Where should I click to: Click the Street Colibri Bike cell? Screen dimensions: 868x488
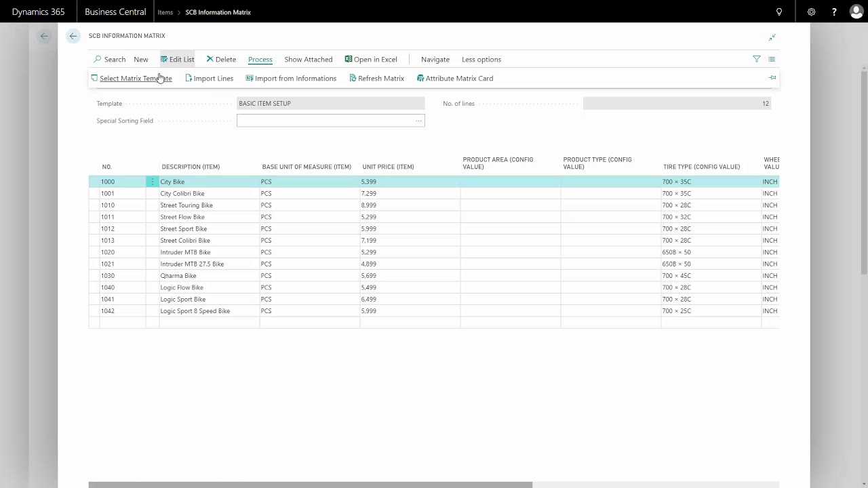click(185, 241)
